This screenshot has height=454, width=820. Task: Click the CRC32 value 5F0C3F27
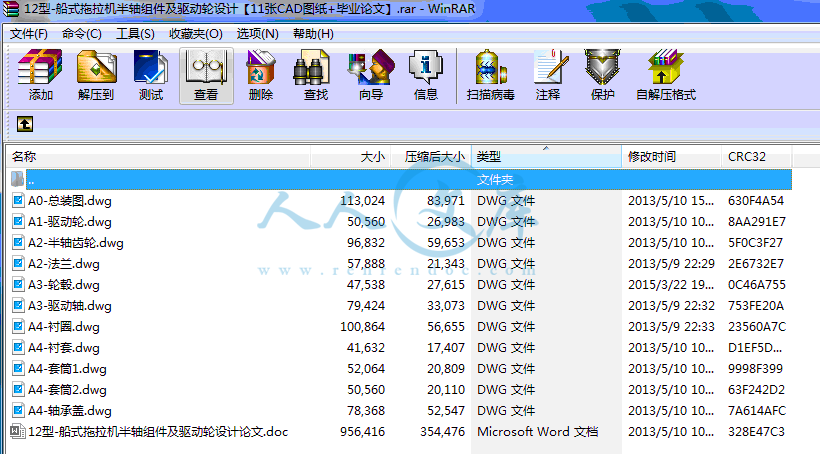pyautogui.click(x=755, y=242)
